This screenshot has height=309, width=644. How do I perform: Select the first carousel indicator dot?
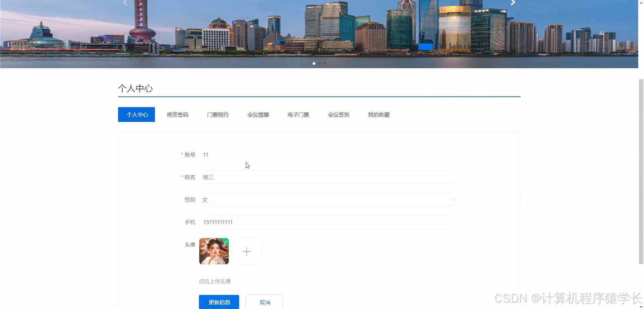click(314, 63)
